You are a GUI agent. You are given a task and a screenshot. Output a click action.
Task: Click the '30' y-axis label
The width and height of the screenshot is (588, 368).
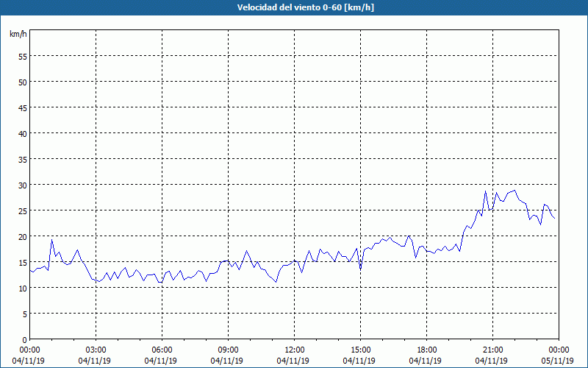[23, 185]
